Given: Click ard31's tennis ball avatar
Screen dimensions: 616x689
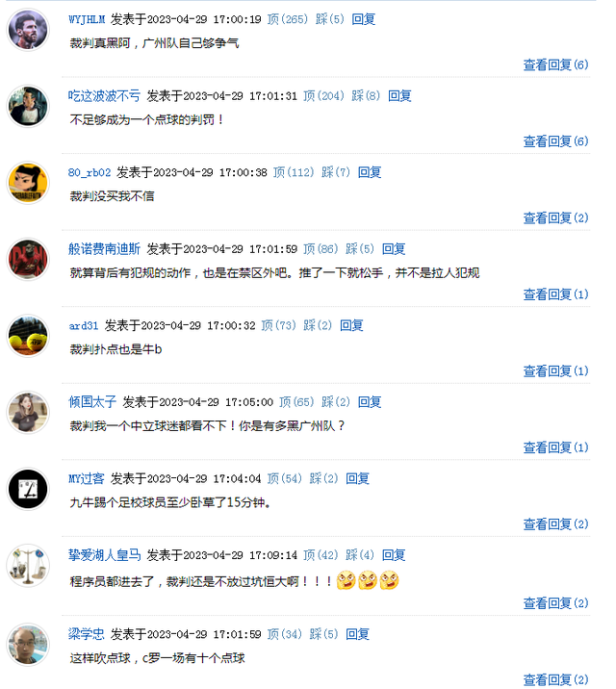Looking at the screenshot, I should click(x=28, y=336).
